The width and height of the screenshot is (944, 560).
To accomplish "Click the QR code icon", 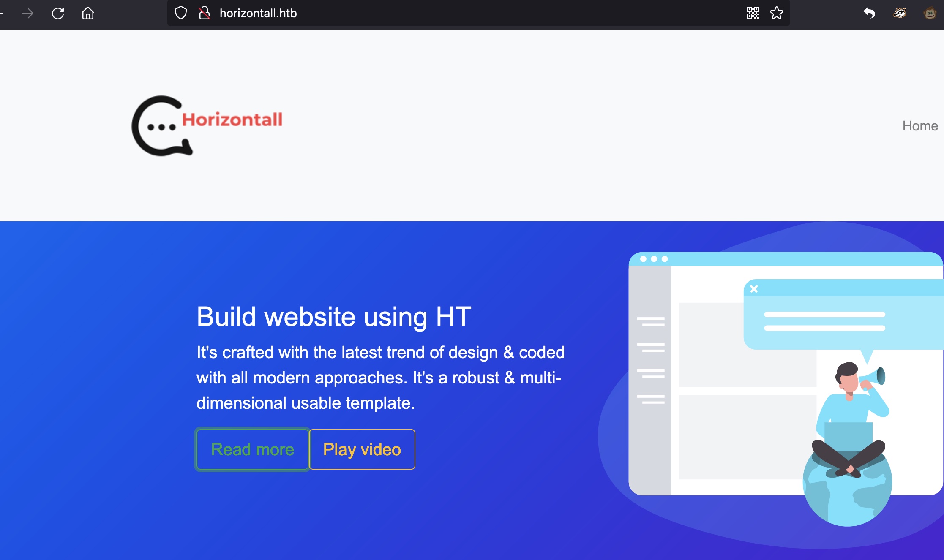I will tap(753, 13).
